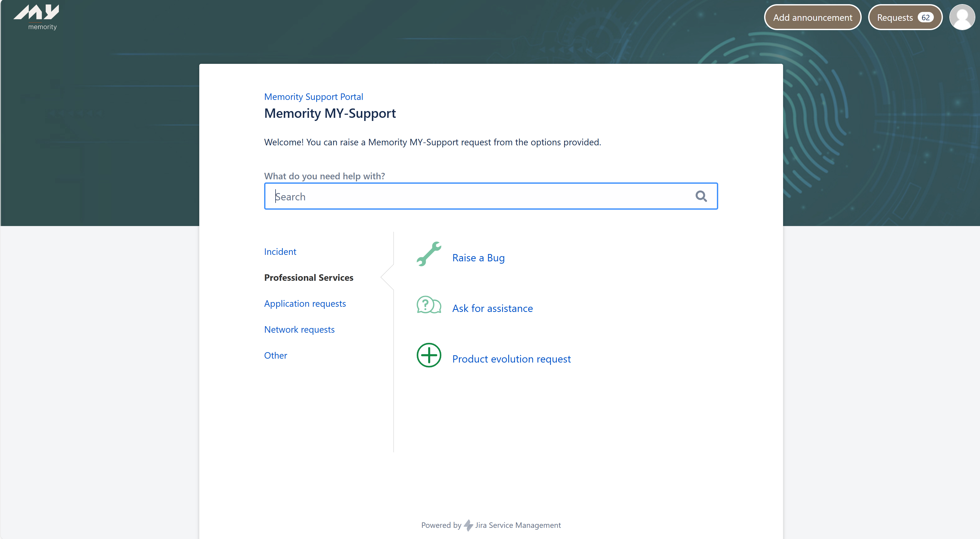Click the green wrench bug icon

pos(429,254)
